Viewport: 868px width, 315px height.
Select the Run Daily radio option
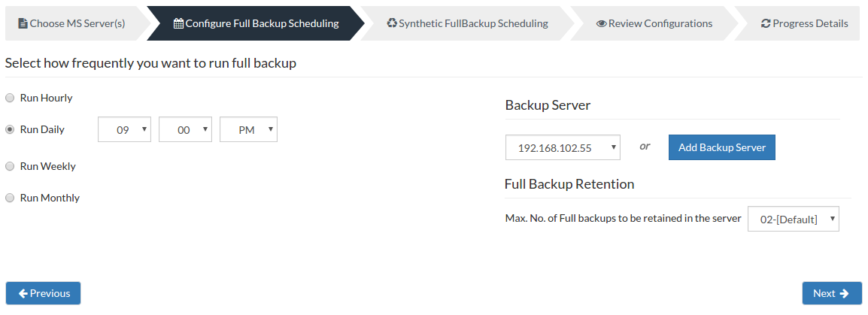[x=10, y=129]
